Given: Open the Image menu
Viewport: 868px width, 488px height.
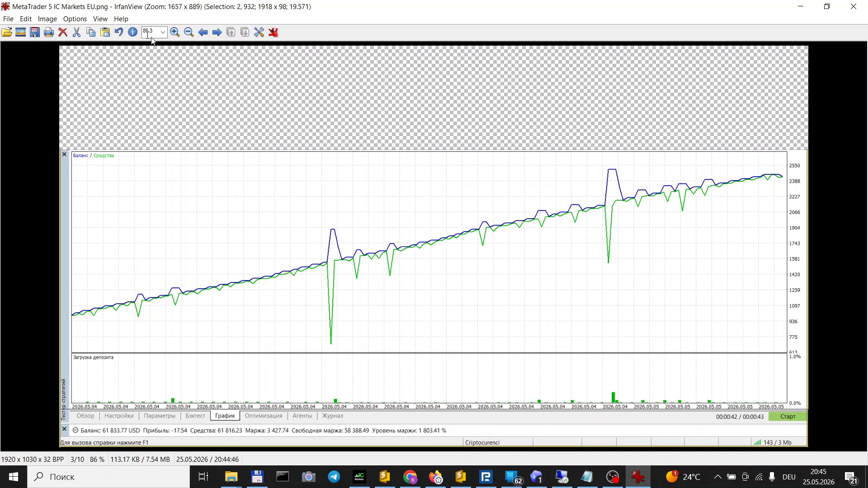Looking at the screenshot, I should (47, 19).
